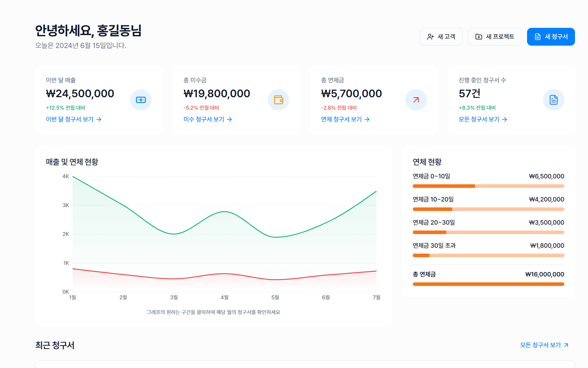Click the file icon on 새 청구서 button
This screenshot has height=368, width=588.
tap(538, 37)
